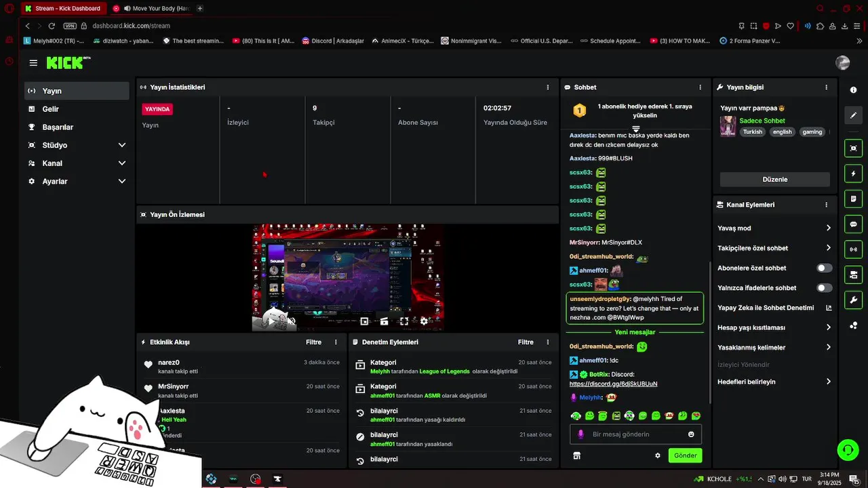
Task: Open the emoji picker in message box
Action: (x=691, y=434)
